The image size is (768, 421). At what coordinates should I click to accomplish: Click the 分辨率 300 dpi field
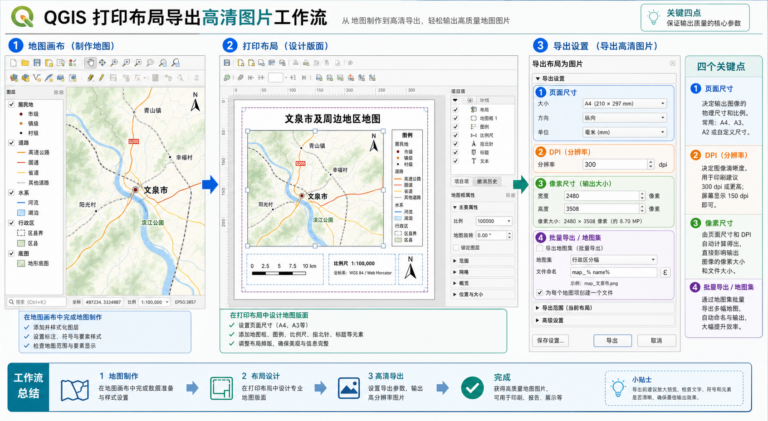618,164
